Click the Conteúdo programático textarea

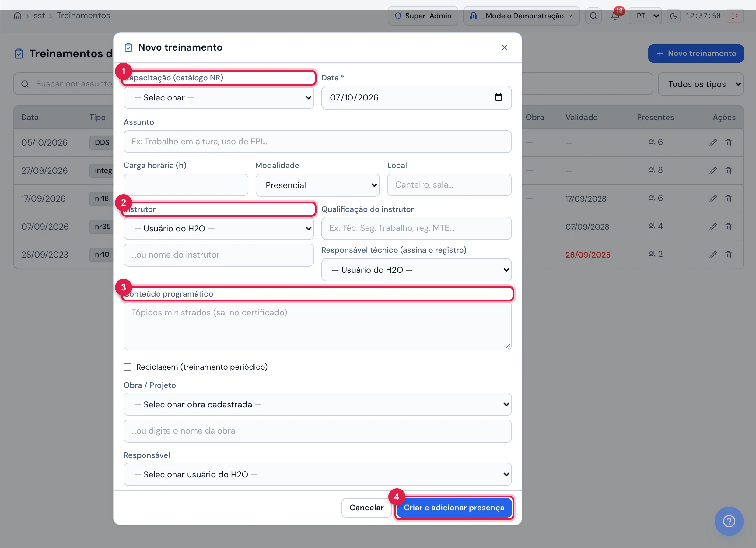pyautogui.click(x=317, y=326)
